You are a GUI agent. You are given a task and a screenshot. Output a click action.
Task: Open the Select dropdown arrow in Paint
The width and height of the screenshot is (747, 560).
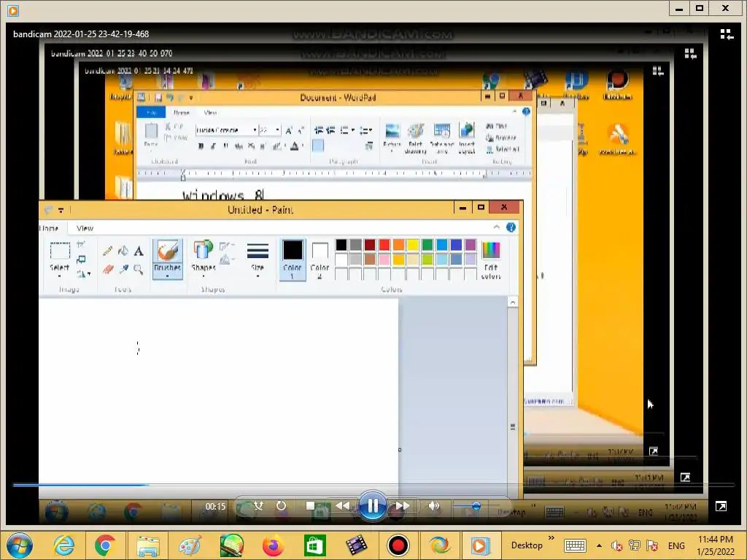(x=60, y=275)
